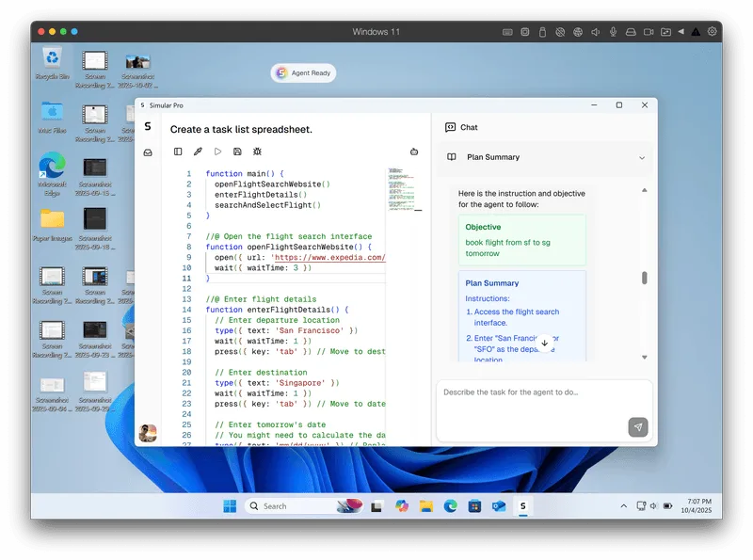The height and width of the screenshot is (560, 753).
Task: Click the robot agent icon above code
Action: tap(414, 152)
